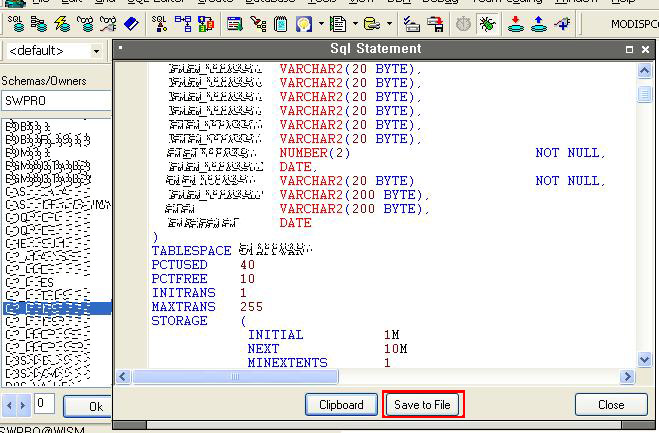The image size is (659, 433).
Task: Click the horizontal scrollbar right arrow
Action: [x=627, y=376]
